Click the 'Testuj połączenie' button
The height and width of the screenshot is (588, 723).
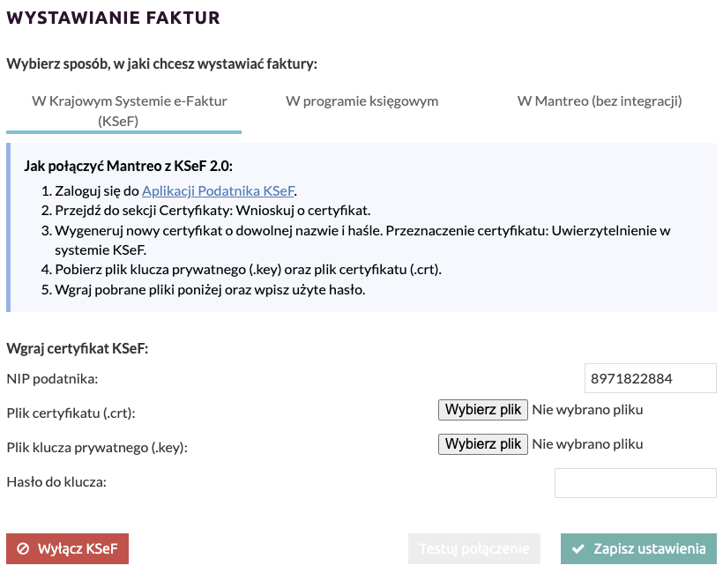pyautogui.click(x=474, y=549)
